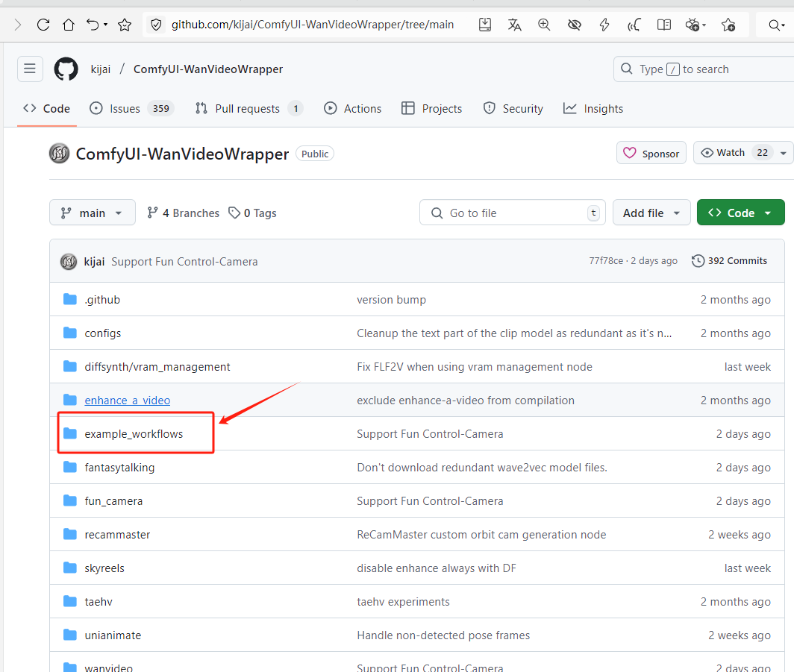Click the undo back arrow icon
This screenshot has width=794, height=672.
(93, 25)
